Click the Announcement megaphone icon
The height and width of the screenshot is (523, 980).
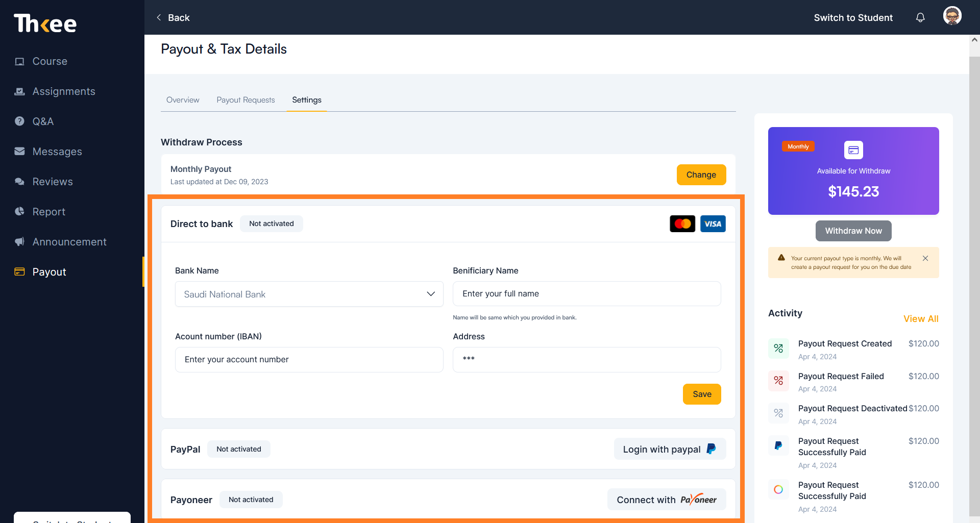pos(19,242)
